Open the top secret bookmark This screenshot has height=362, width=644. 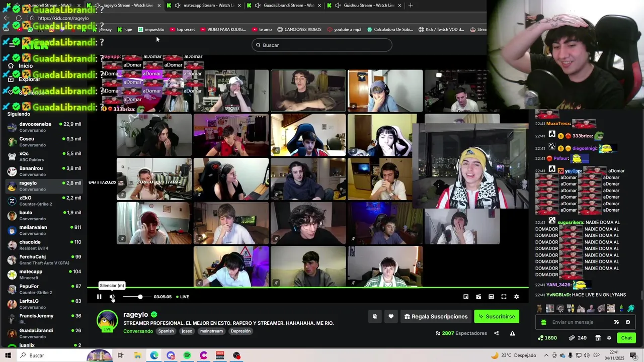pos(182,30)
